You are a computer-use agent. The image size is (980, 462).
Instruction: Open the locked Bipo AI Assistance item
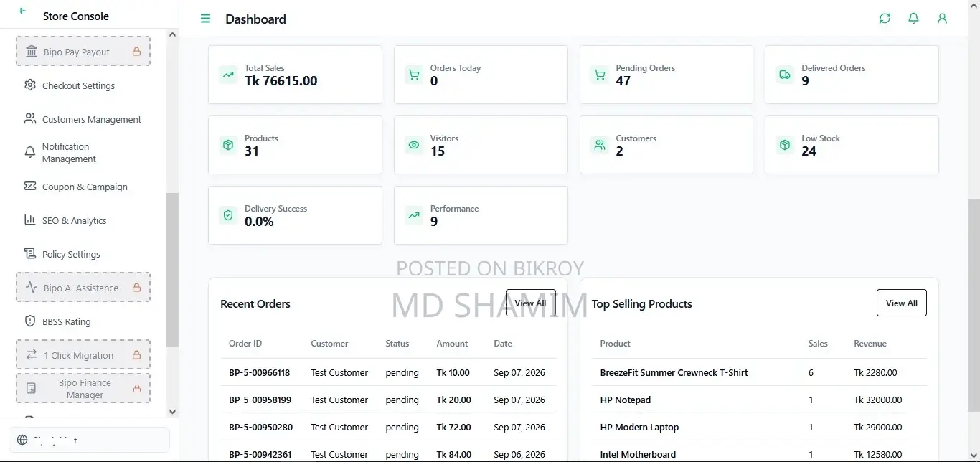[x=83, y=288]
